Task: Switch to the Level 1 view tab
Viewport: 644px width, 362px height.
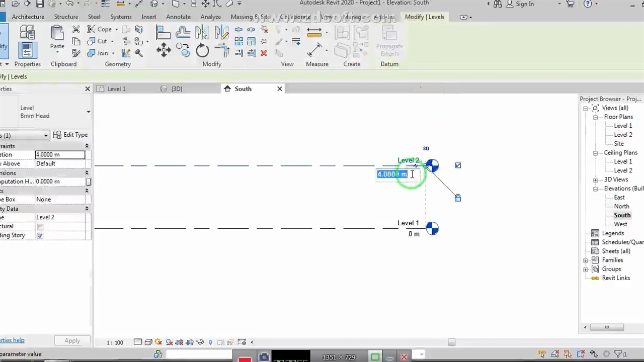Action: coord(116,89)
